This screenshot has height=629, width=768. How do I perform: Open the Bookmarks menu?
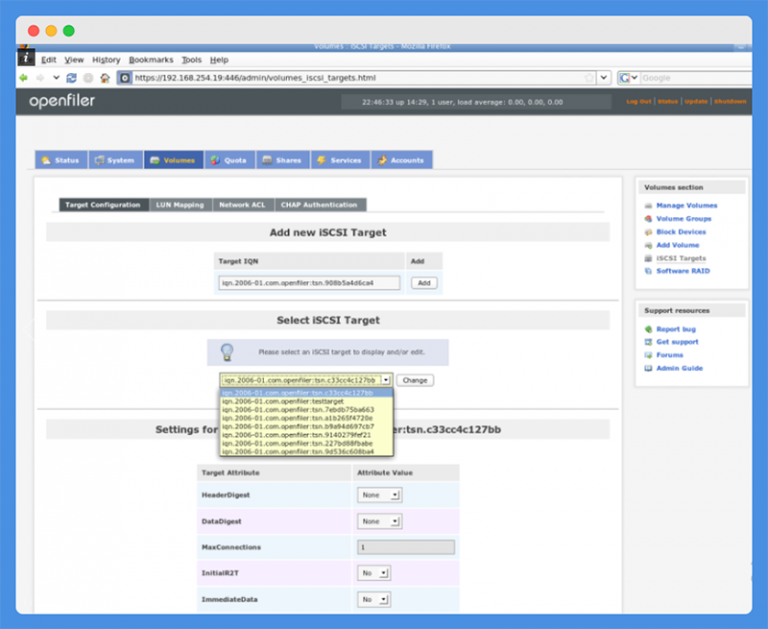pyautogui.click(x=151, y=60)
